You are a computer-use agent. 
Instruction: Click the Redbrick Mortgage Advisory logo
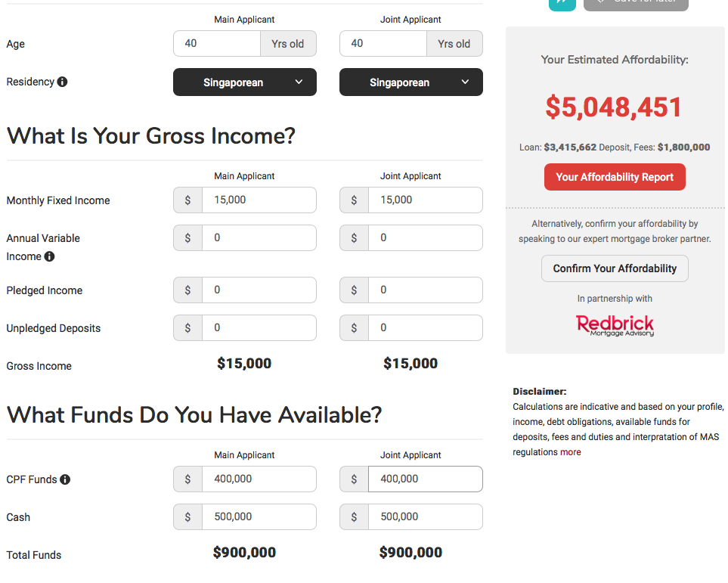pyautogui.click(x=615, y=325)
